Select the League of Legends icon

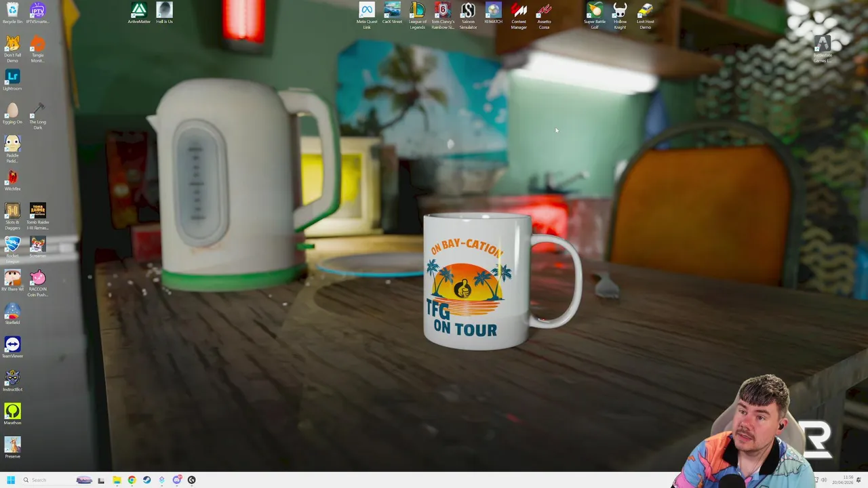(x=418, y=16)
